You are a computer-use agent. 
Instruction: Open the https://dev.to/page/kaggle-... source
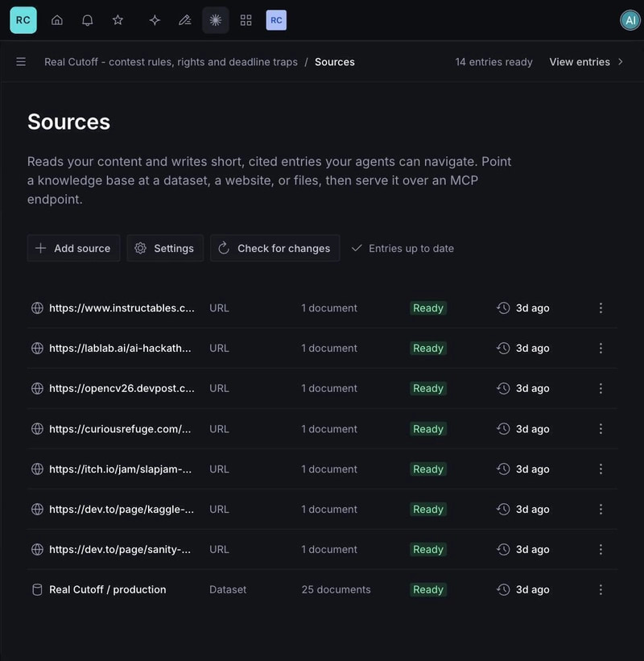[122, 510]
